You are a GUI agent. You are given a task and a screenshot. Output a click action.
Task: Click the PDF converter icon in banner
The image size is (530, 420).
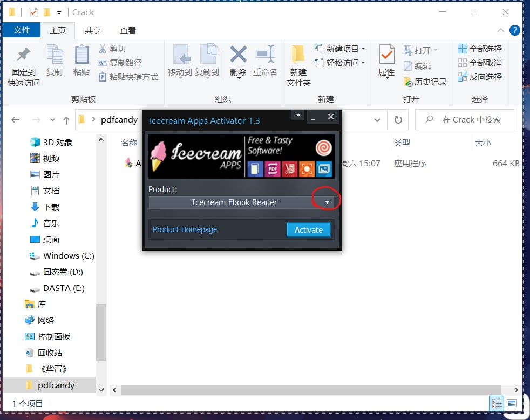coord(273,169)
